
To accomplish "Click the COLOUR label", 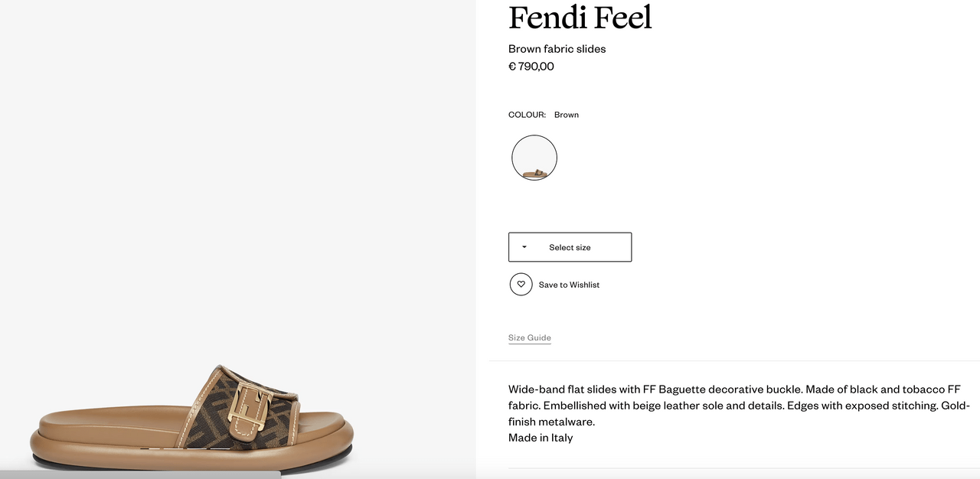I will point(527,115).
